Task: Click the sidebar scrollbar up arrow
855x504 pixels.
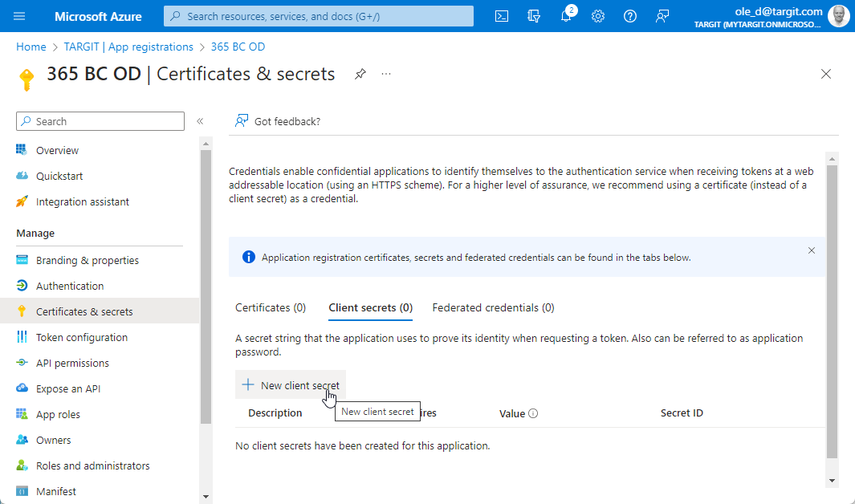Action: pos(206,144)
